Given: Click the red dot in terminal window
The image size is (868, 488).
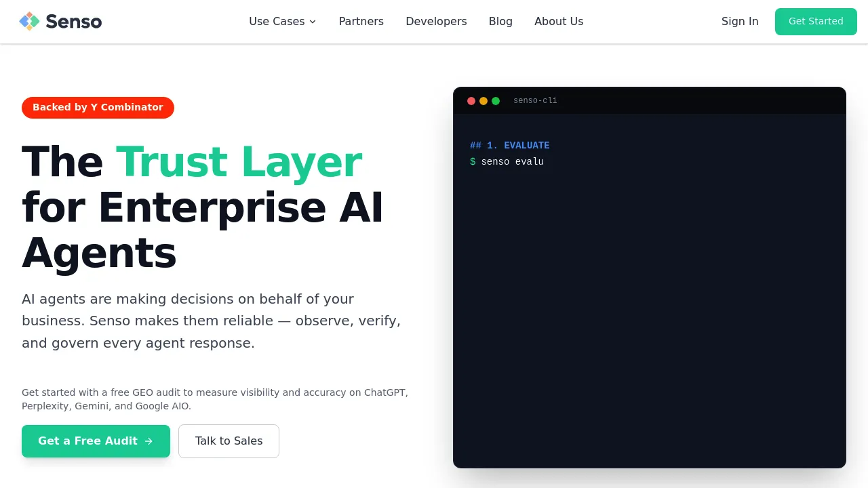Looking at the screenshot, I should tap(471, 101).
